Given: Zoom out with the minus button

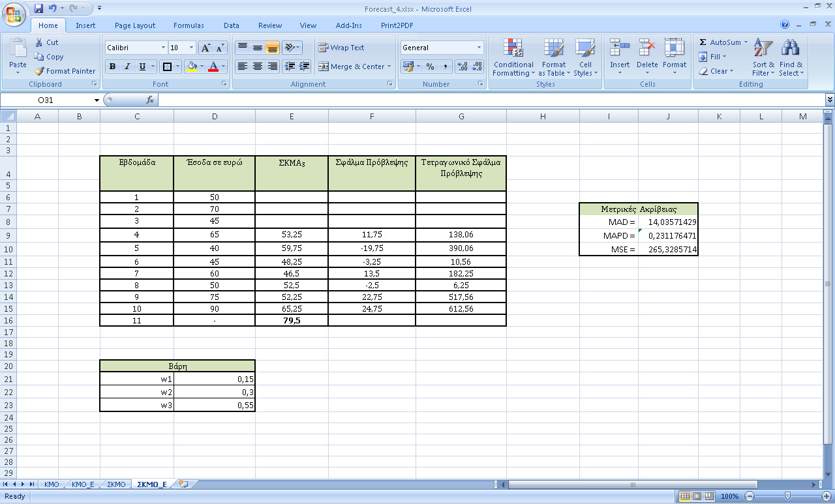Looking at the screenshot, I should coord(748,496).
